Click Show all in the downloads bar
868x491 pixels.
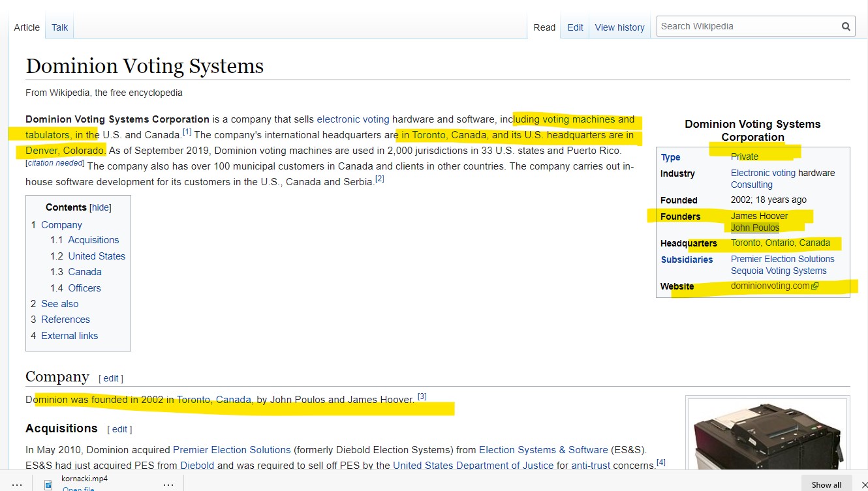[826, 484]
